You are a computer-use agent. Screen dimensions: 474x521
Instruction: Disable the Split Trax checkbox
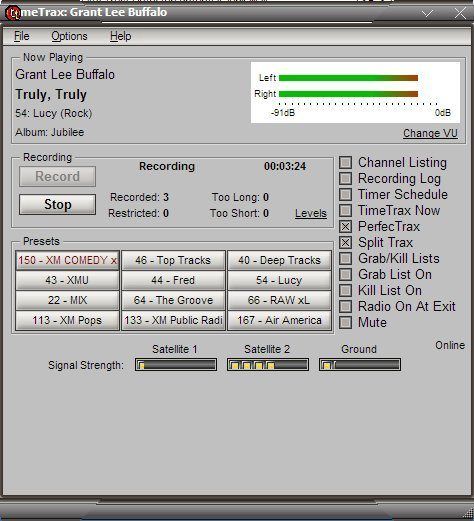click(x=345, y=243)
